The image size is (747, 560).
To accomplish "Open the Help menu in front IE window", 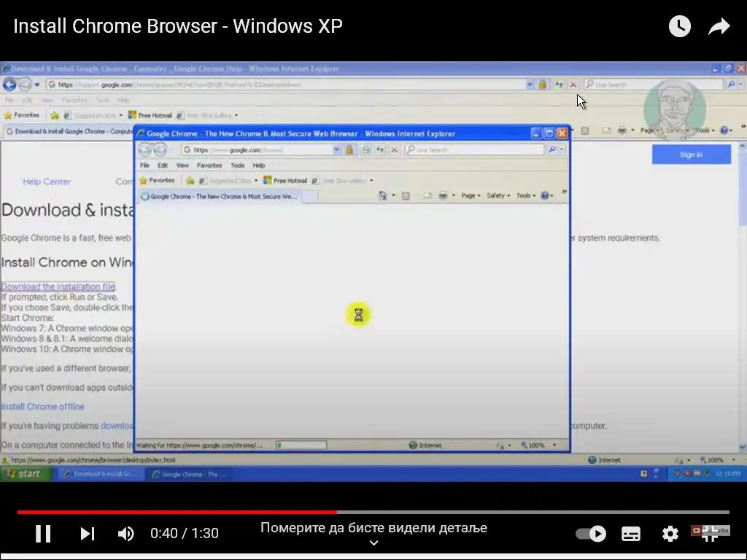I will [x=259, y=166].
